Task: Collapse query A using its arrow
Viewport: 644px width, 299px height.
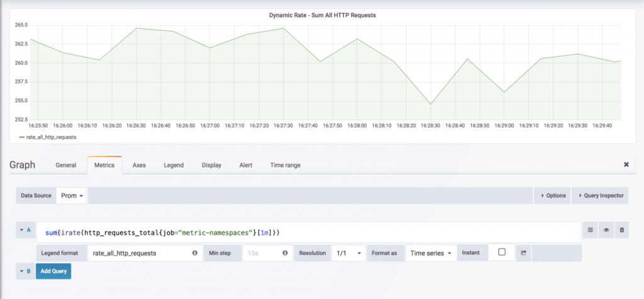Action: click(22, 230)
